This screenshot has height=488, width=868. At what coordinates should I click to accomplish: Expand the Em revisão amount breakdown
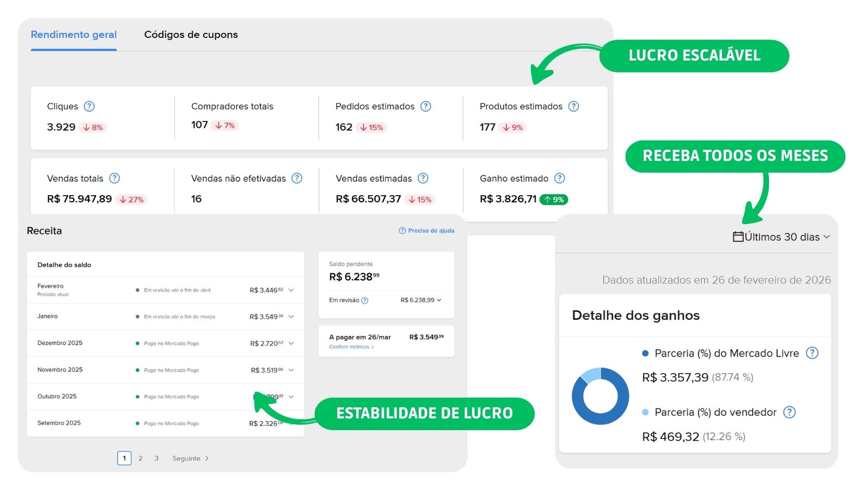click(x=439, y=300)
